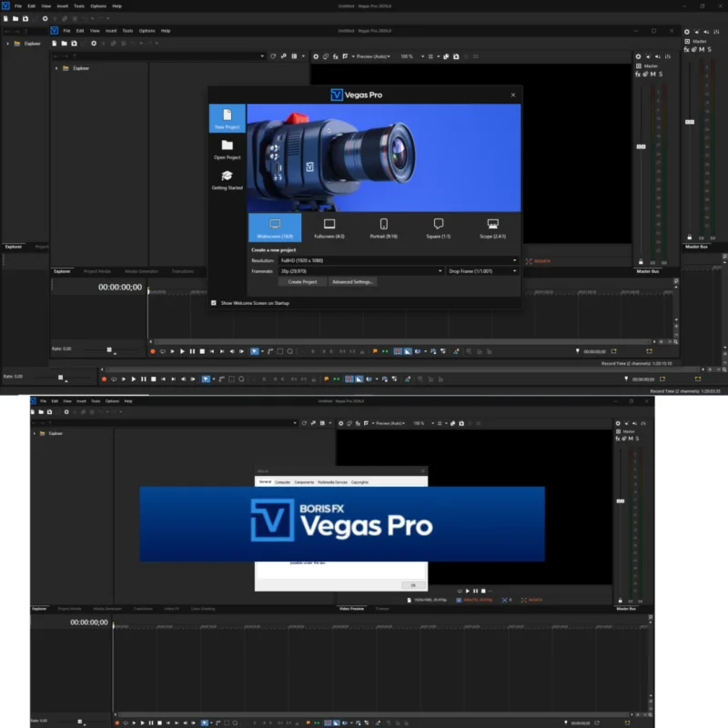The height and width of the screenshot is (728, 728).
Task: Open the New Project section in the welcome sidebar
Action: (x=226, y=118)
